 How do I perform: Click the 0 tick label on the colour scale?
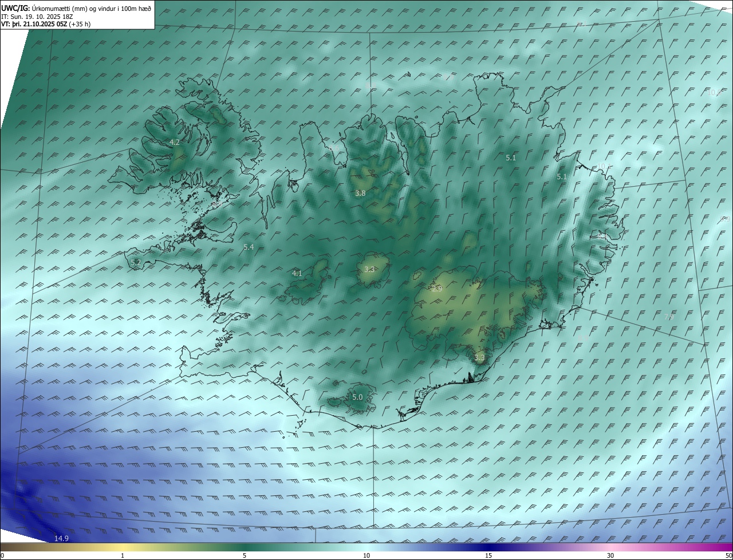(2, 555)
